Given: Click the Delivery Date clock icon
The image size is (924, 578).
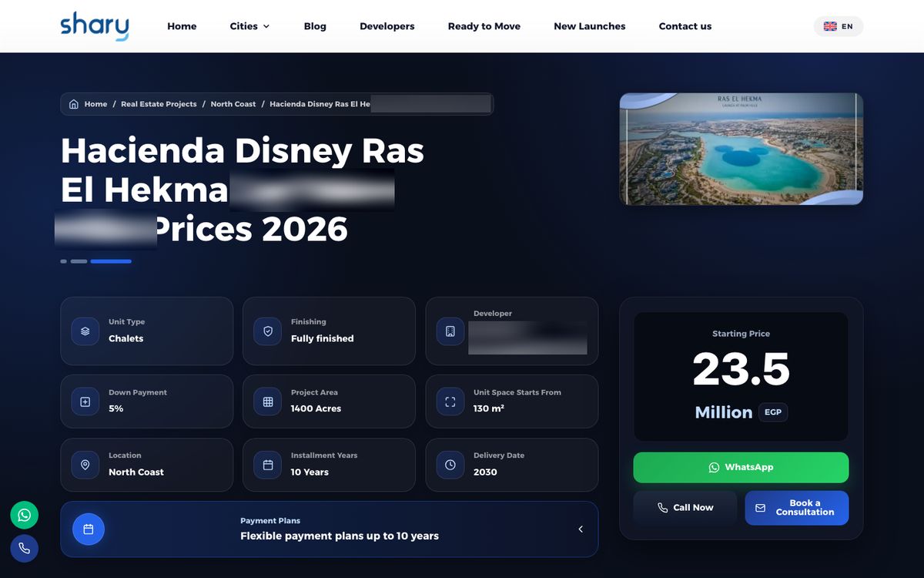Looking at the screenshot, I should [450, 465].
